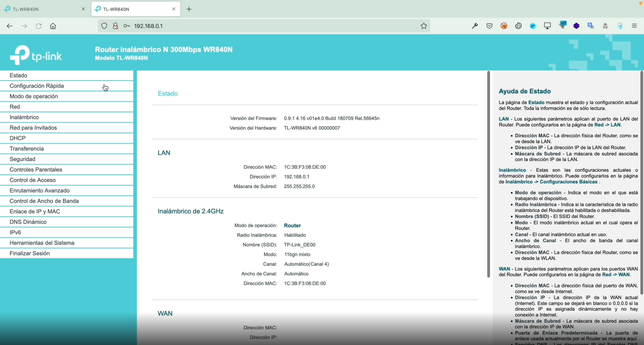Click hardware version TL-WR840N v6 00000007
Viewport: 644px width, 345px height.
pos(312,128)
